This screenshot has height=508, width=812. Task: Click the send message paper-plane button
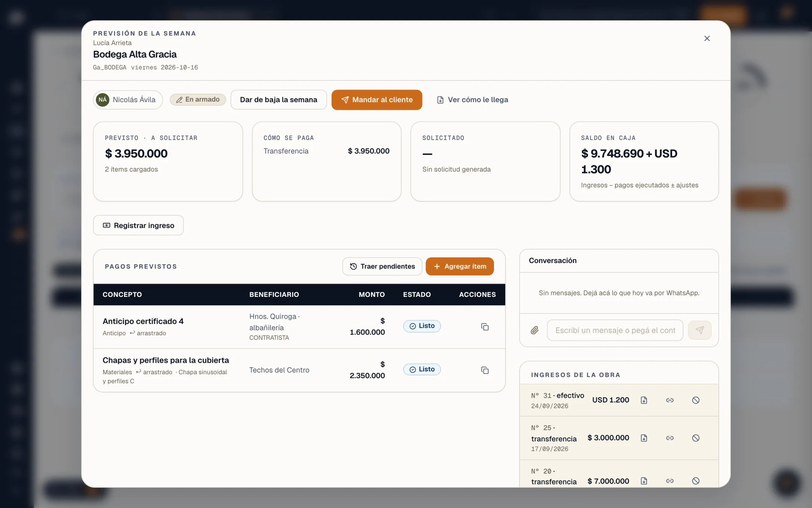point(700,330)
